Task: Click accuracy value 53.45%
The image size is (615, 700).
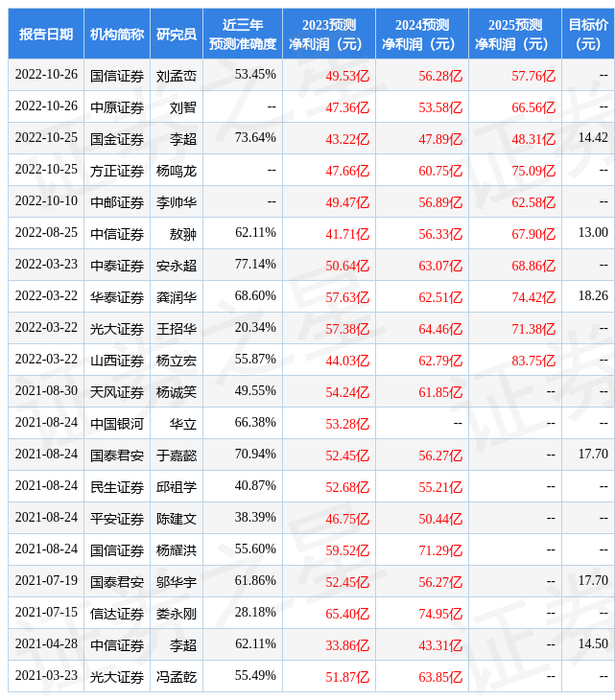Action: coord(255,74)
